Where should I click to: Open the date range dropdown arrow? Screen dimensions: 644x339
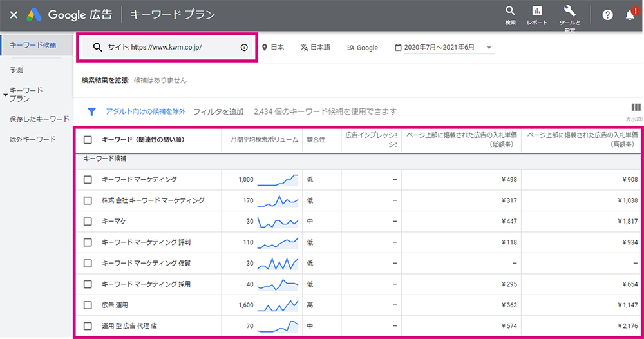489,48
